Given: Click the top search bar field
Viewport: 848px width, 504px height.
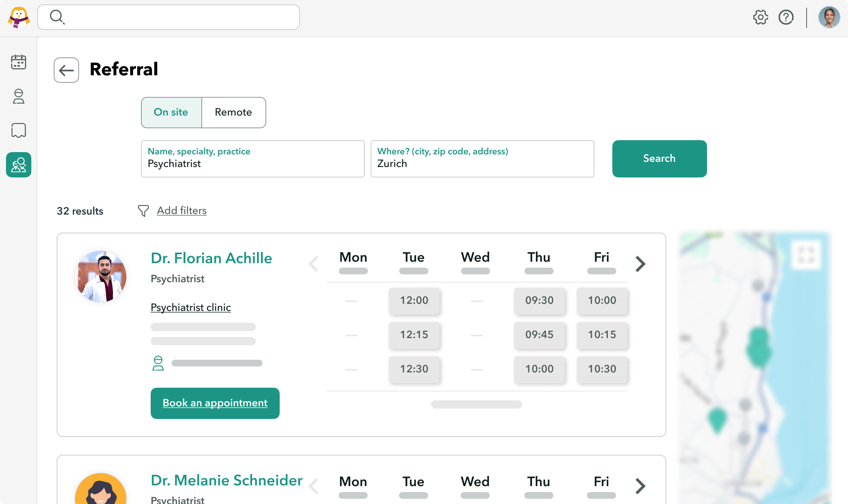Looking at the screenshot, I should click(169, 17).
